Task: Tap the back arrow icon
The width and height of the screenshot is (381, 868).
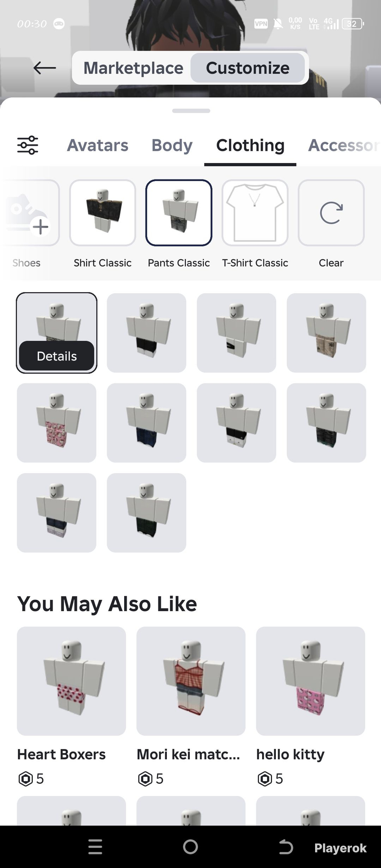Action: [x=45, y=68]
